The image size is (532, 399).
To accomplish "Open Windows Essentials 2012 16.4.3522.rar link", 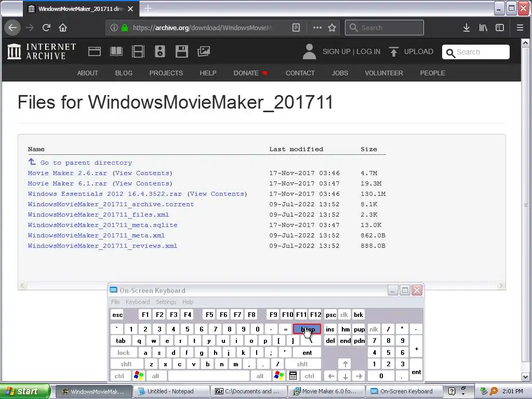I will coord(104,194).
